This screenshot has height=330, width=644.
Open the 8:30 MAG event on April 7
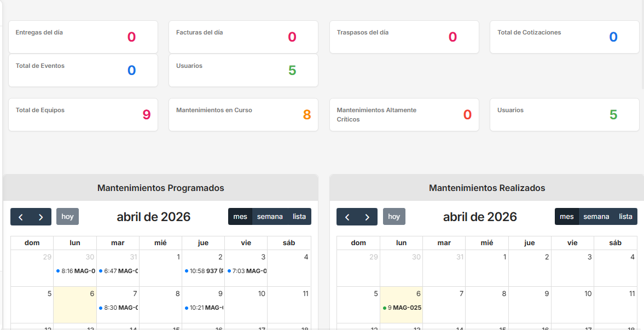pos(118,308)
